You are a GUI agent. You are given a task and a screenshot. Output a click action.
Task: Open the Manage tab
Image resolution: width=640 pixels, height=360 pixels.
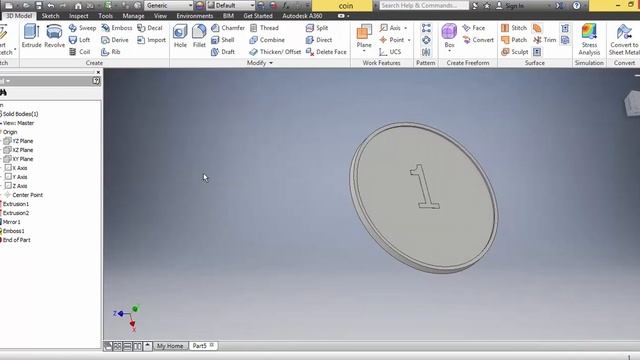[x=133, y=16]
